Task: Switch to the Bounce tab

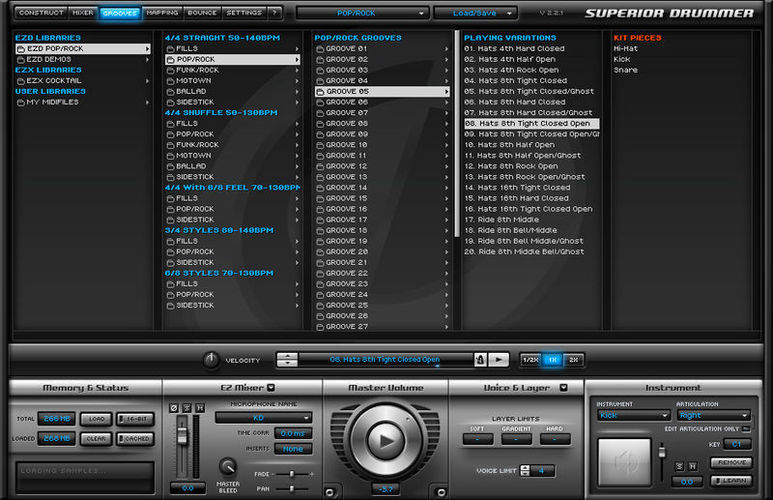Action: (x=202, y=13)
